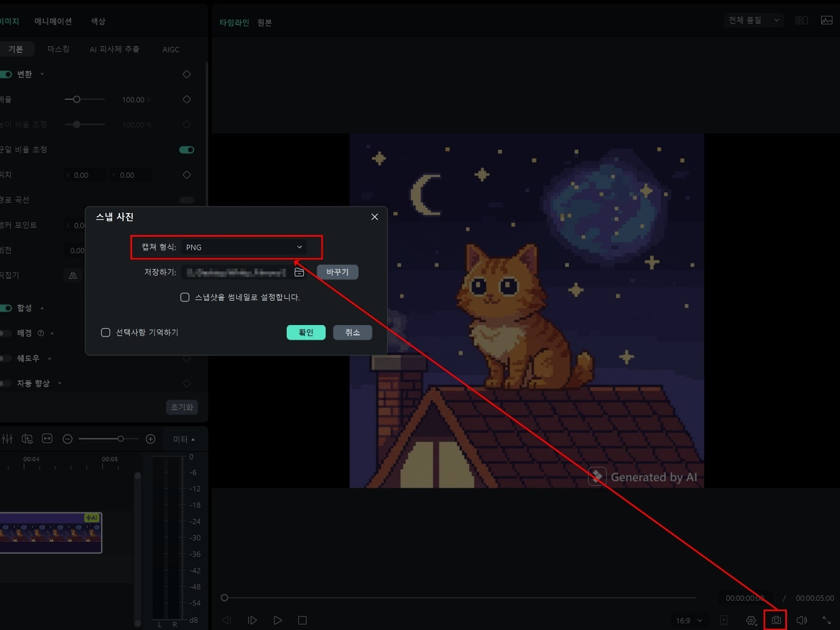Image resolution: width=840 pixels, height=630 pixels.
Task: Click the 확인 button
Action: coord(306,332)
